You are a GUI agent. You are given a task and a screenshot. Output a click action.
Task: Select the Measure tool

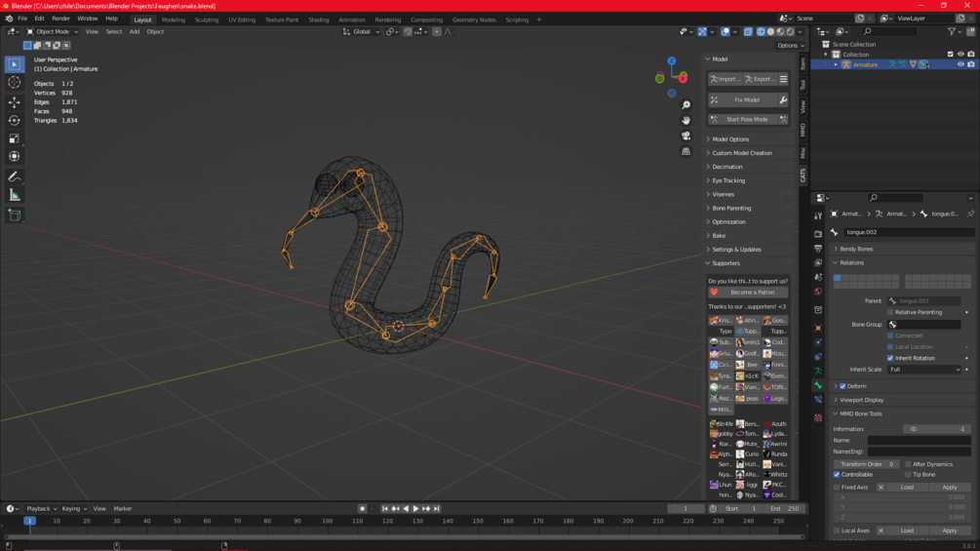click(x=15, y=196)
